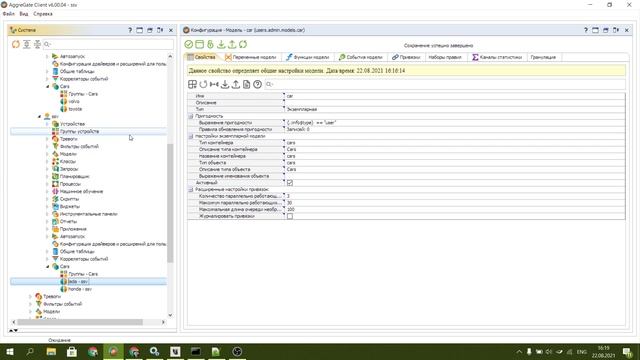Expand the Отчеты tree node arrow

(47, 222)
